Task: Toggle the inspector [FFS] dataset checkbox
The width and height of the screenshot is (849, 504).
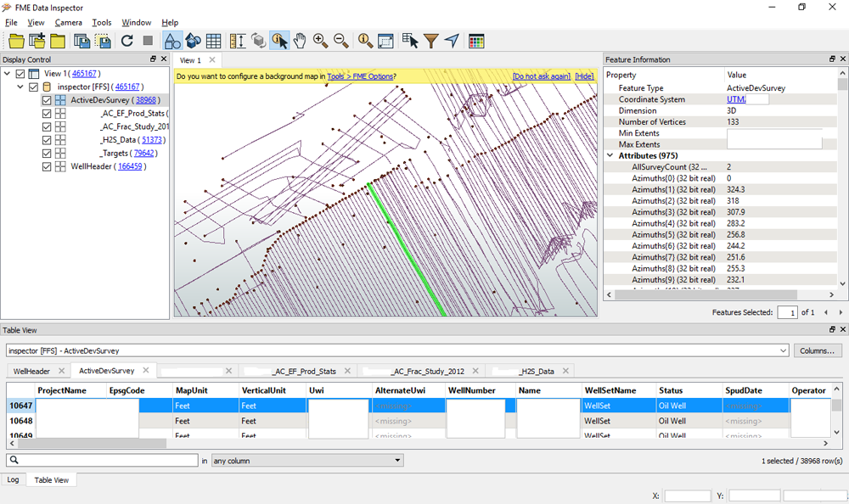Action: click(x=34, y=87)
